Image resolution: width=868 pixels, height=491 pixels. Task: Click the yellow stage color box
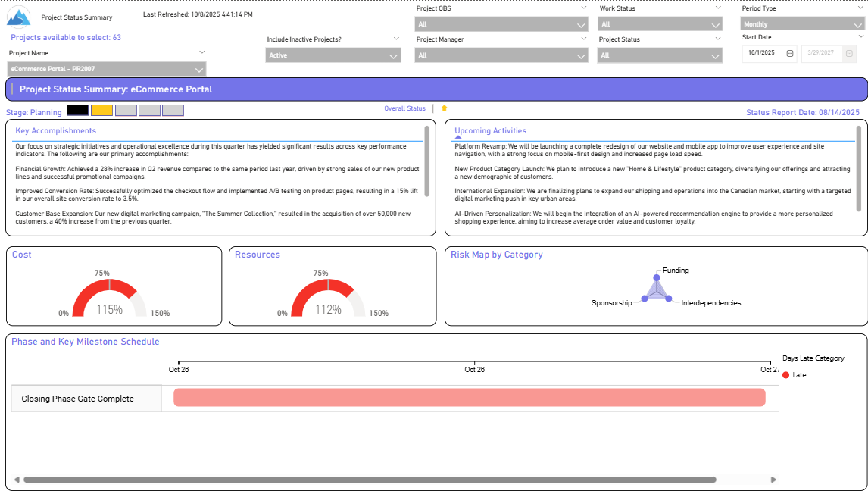[x=101, y=111]
